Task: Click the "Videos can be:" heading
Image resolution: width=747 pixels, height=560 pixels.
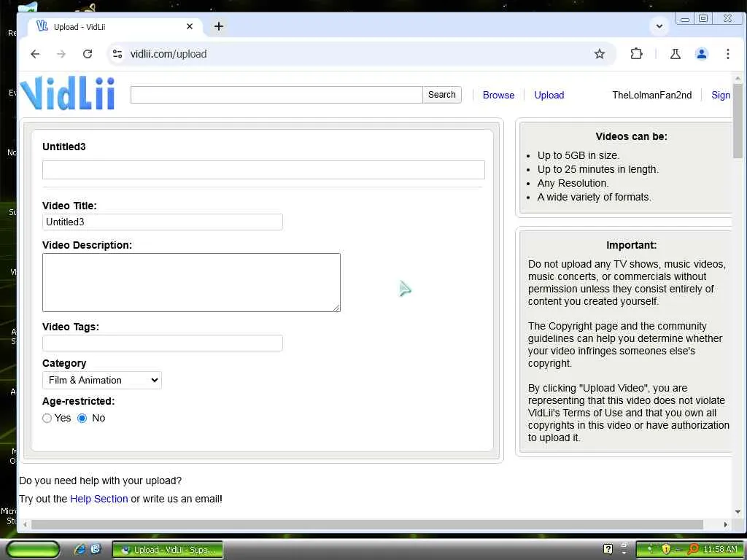Action: point(631,136)
